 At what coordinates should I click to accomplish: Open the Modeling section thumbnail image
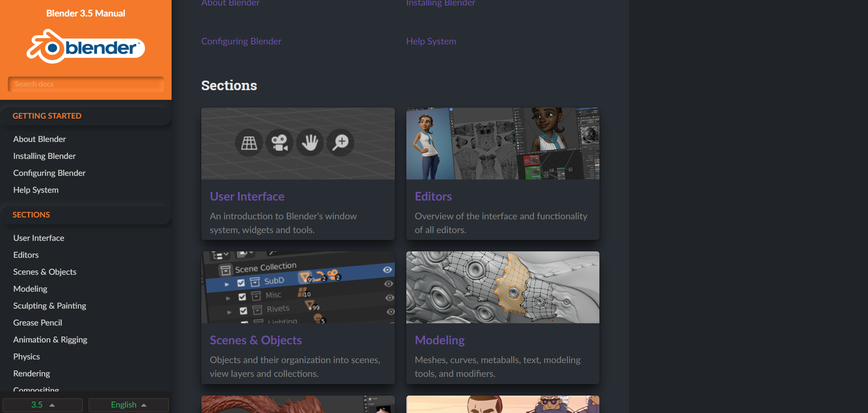(x=502, y=287)
